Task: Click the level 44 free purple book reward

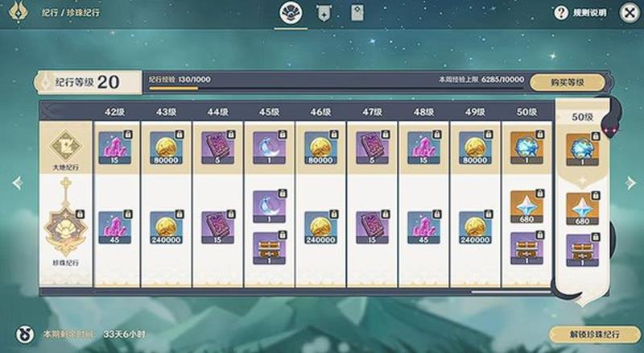Action: click(x=217, y=147)
